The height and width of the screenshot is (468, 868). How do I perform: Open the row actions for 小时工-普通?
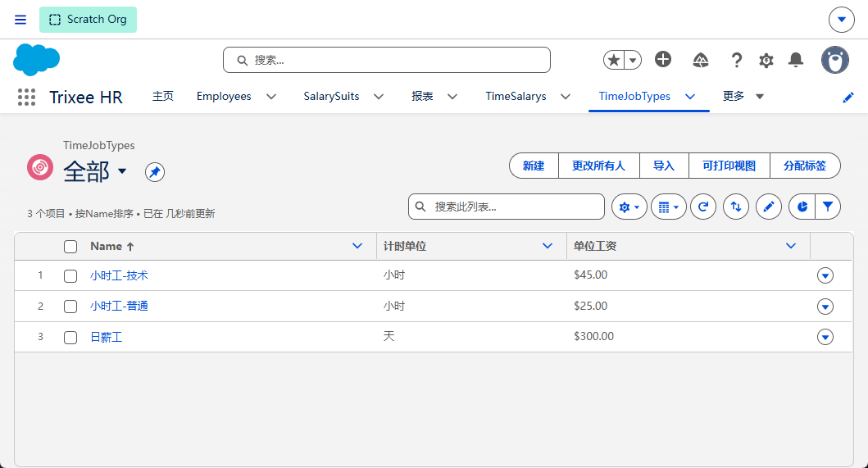(825, 307)
